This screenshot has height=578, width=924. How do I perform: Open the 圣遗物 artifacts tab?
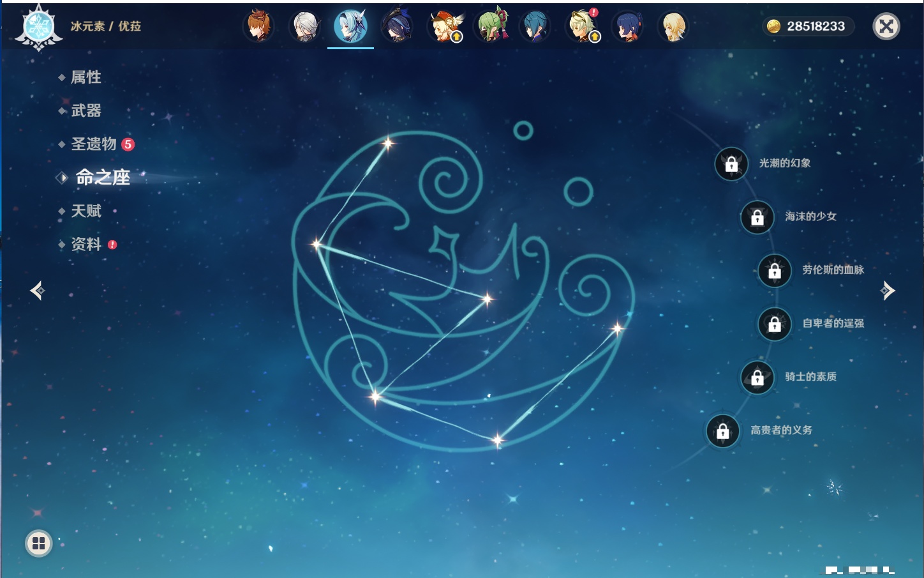pyautogui.click(x=94, y=144)
